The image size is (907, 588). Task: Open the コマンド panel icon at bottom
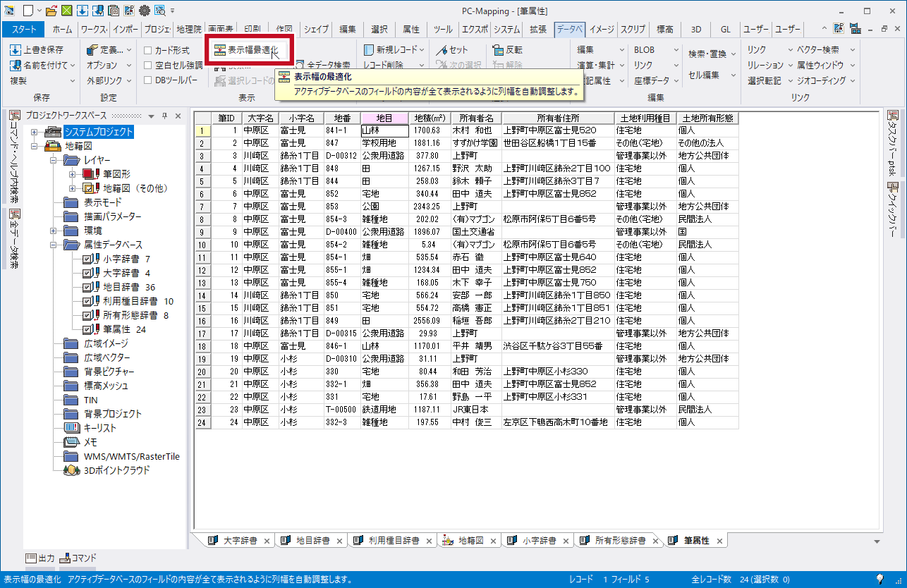tap(65, 558)
